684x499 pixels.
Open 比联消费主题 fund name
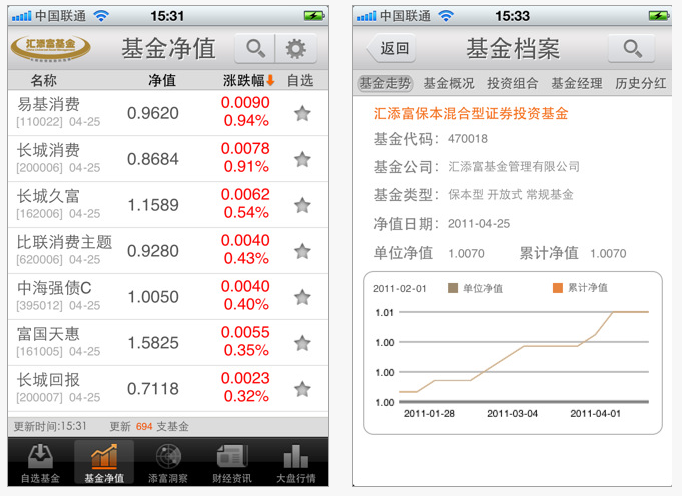click(64, 242)
